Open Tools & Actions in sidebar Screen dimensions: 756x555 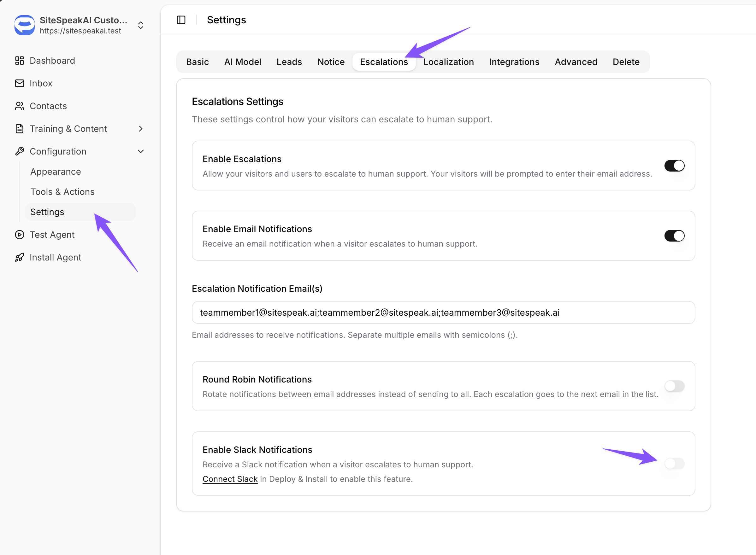click(x=62, y=192)
